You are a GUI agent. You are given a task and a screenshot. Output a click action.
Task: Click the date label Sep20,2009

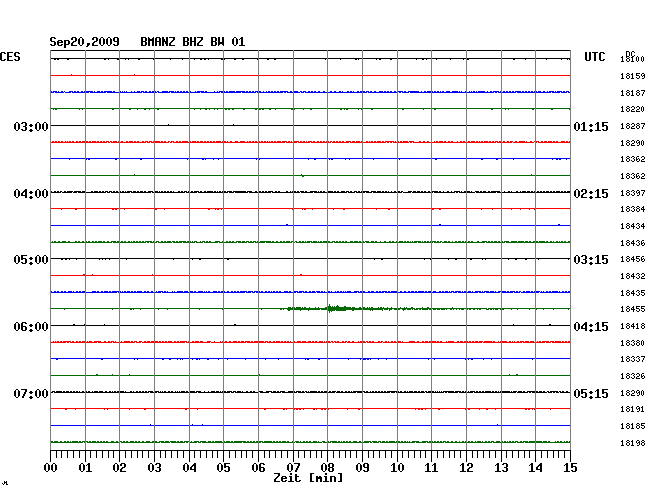point(85,42)
